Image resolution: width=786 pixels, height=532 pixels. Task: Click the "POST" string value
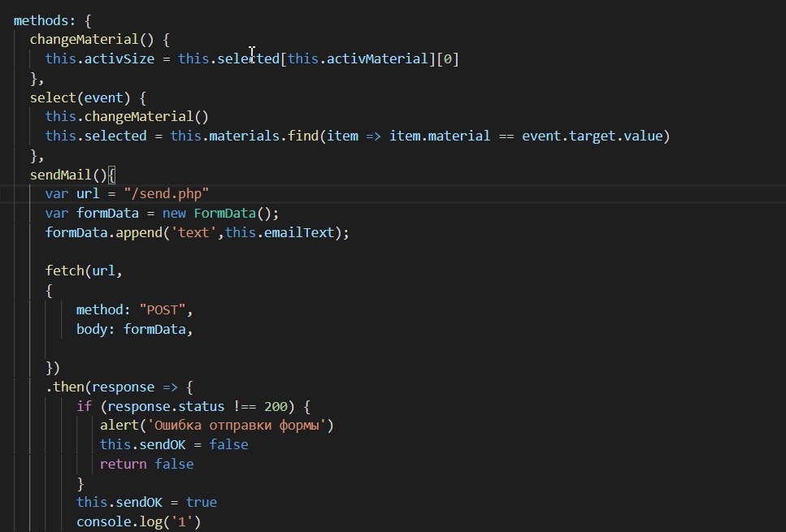[163, 310]
